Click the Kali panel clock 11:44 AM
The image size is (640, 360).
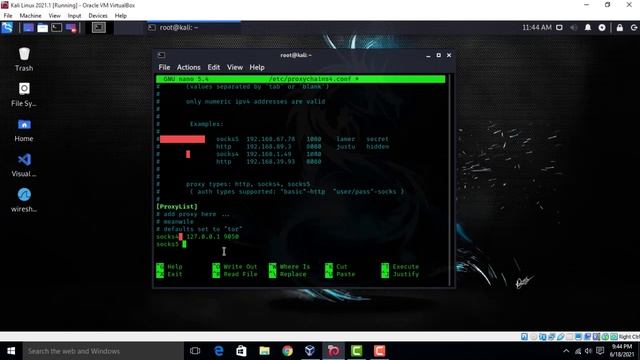pyautogui.click(x=537, y=28)
